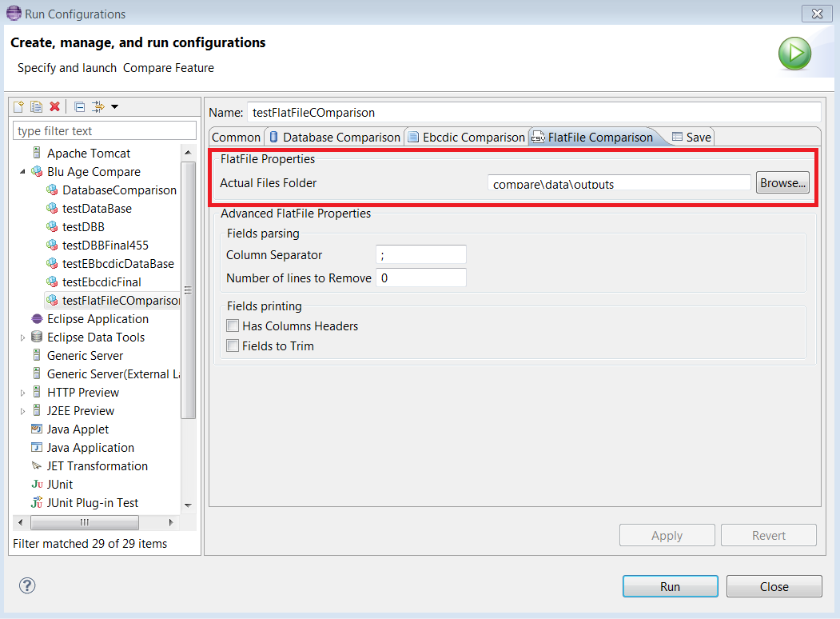The width and height of the screenshot is (840, 619).
Task: Enable the Has Columns Headers checkbox
Action: point(233,325)
